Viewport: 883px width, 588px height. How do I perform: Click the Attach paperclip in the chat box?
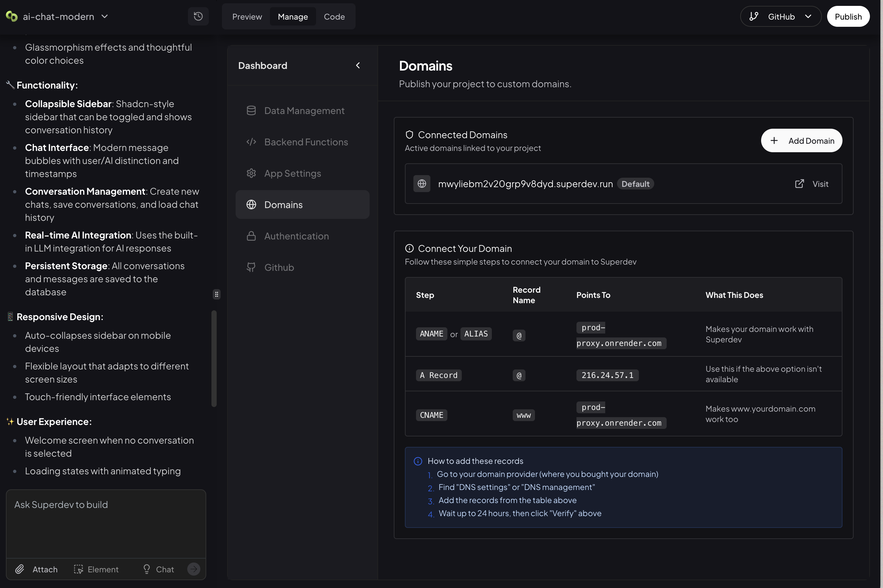click(x=36, y=569)
